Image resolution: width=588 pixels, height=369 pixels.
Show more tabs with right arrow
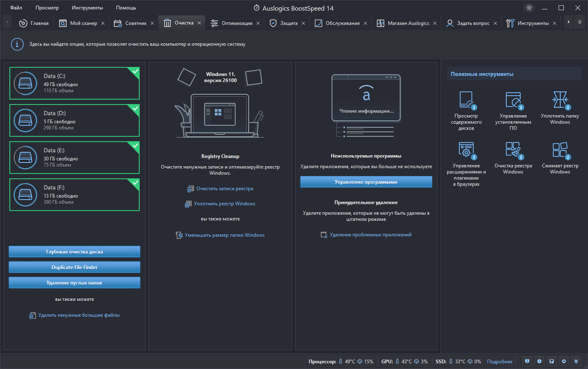tap(568, 22)
